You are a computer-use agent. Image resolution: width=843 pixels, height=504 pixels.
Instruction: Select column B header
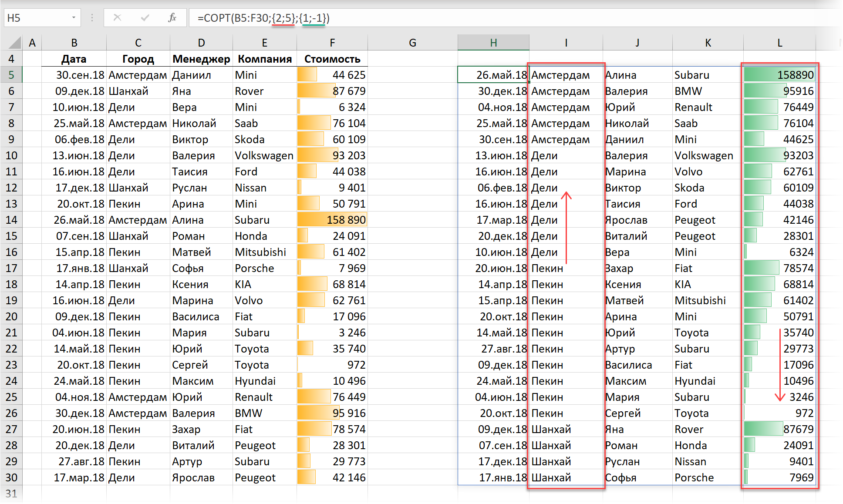point(74,43)
